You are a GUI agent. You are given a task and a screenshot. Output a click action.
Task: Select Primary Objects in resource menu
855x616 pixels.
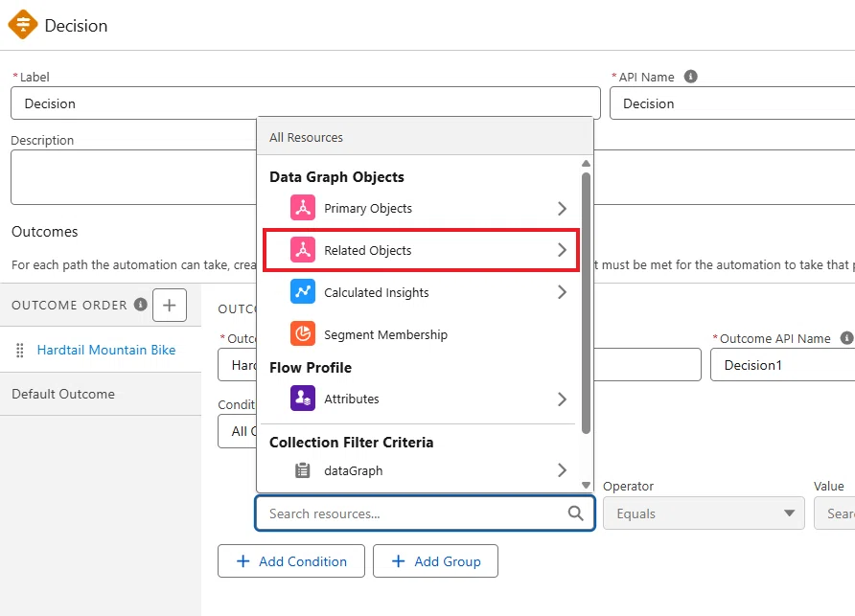(x=421, y=208)
